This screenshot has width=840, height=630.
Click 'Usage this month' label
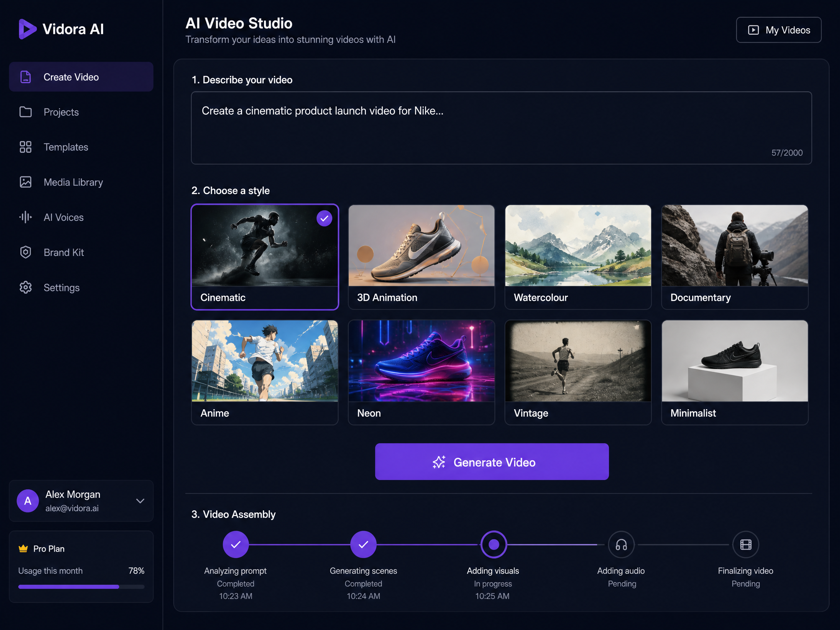(51, 571)
